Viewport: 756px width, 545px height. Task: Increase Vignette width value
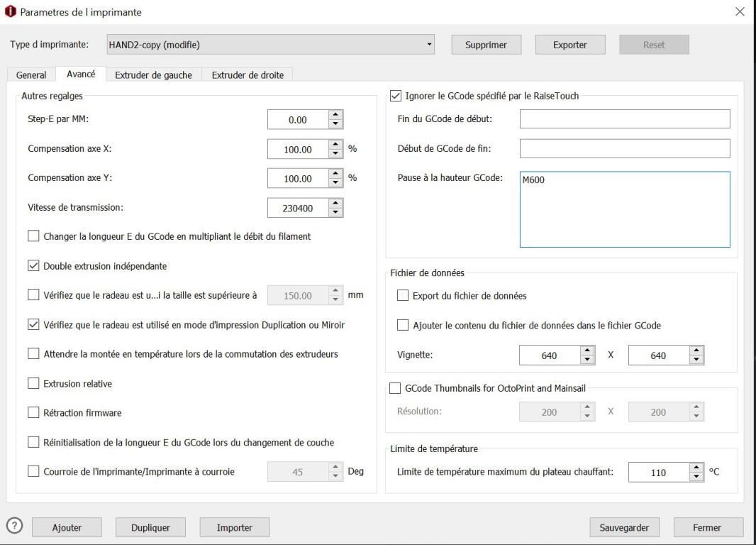coord(587,350)
